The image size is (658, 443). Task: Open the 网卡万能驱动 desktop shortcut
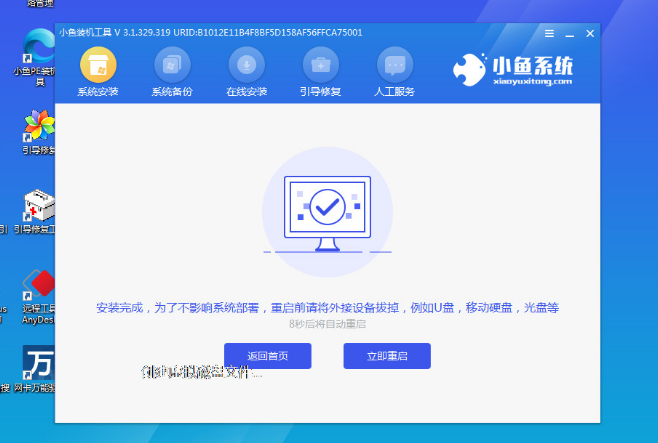click(38, 362)
